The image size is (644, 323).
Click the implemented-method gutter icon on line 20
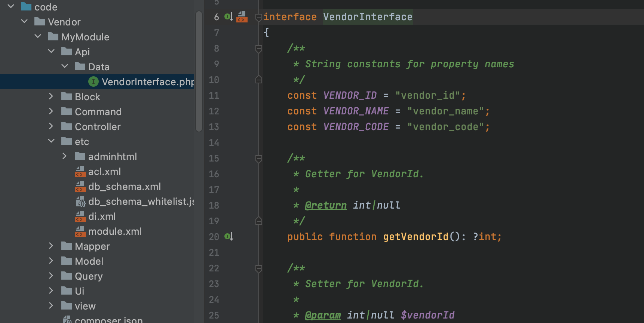(228, 237)
